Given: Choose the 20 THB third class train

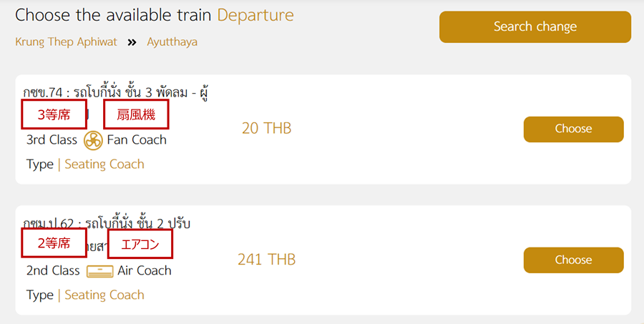Looking at the screenshot, I should [573, 129].
